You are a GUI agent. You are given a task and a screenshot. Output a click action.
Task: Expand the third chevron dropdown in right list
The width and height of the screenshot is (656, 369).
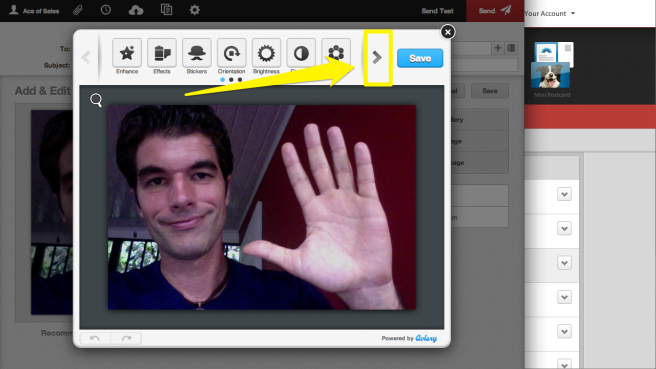pos(564,263)
